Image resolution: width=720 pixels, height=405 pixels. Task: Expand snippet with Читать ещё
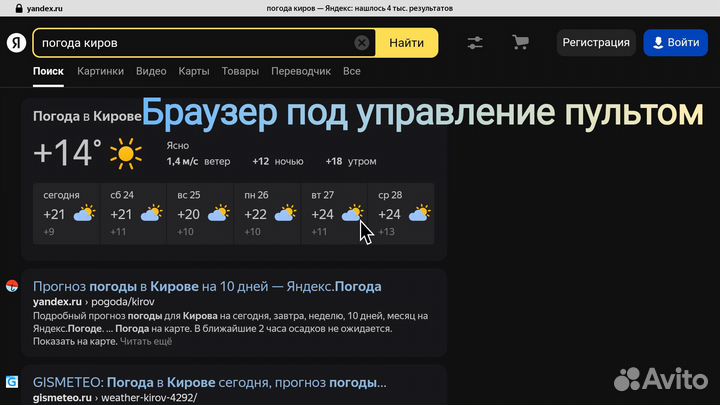pyautogui.click(x=146, y=341)
